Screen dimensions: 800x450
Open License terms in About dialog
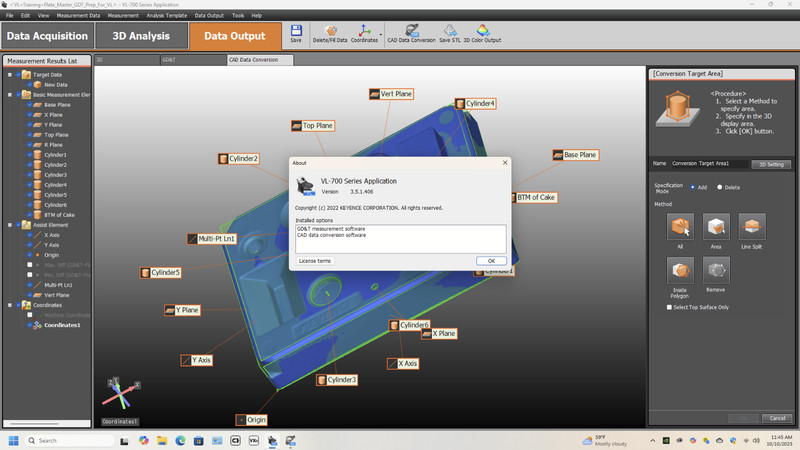(x=315, y=261)
